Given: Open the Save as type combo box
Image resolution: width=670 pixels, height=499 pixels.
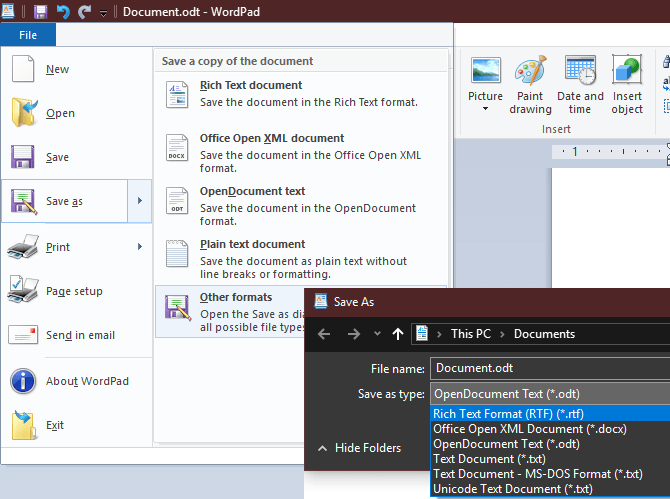Looking at the screenshot, I should coord(550,393).
